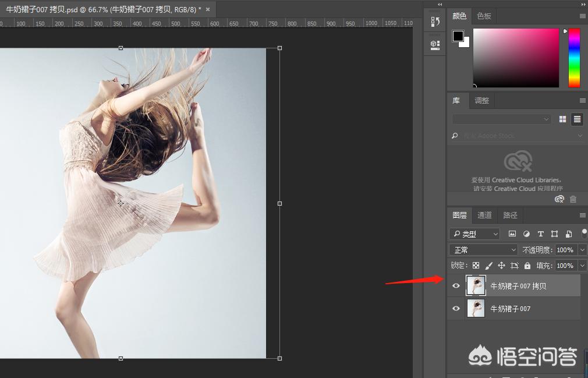Image resolution: width=588 pixels, height=378 pixels.
Task: Expand the 不透明度 opacity dropdown arrow
Action: (x=583, y=250)
